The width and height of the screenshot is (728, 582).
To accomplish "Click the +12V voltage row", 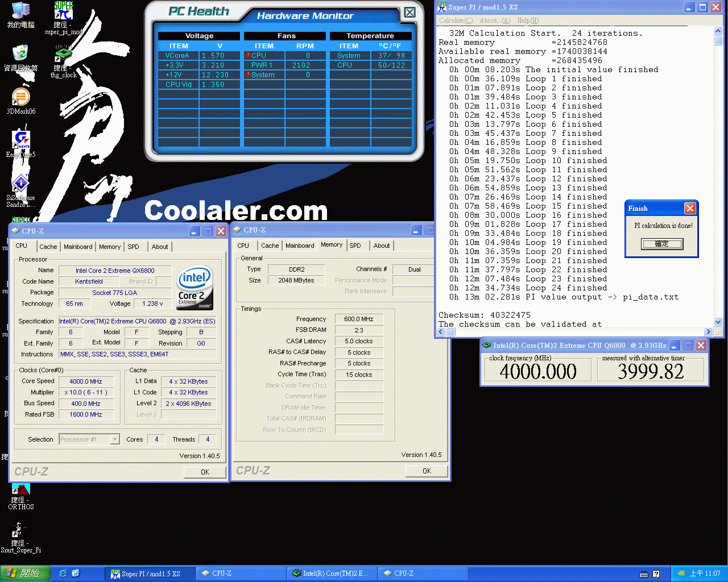I will [x=198, y=75].
